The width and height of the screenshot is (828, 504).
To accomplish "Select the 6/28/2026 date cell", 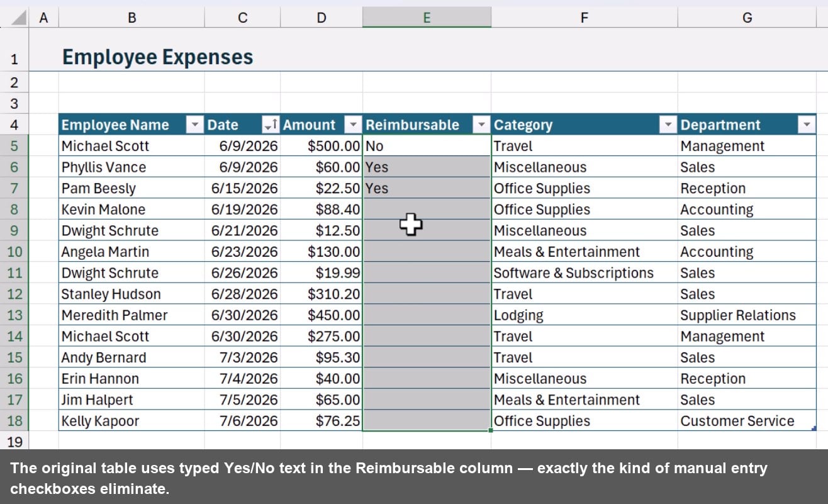I will tap(242, 294).
